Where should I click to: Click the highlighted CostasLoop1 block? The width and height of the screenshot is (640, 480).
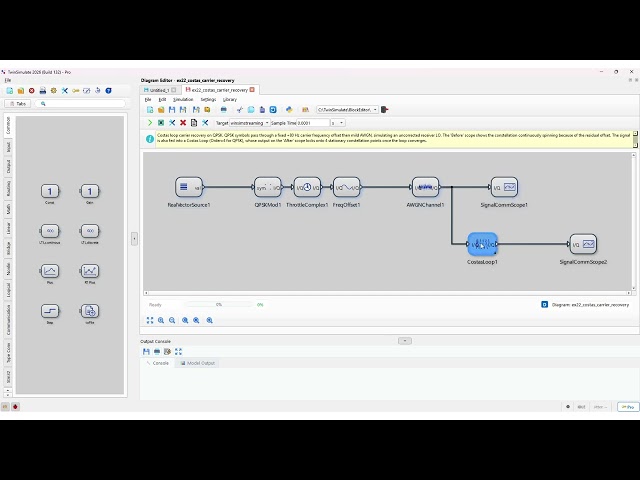(482, 244)
